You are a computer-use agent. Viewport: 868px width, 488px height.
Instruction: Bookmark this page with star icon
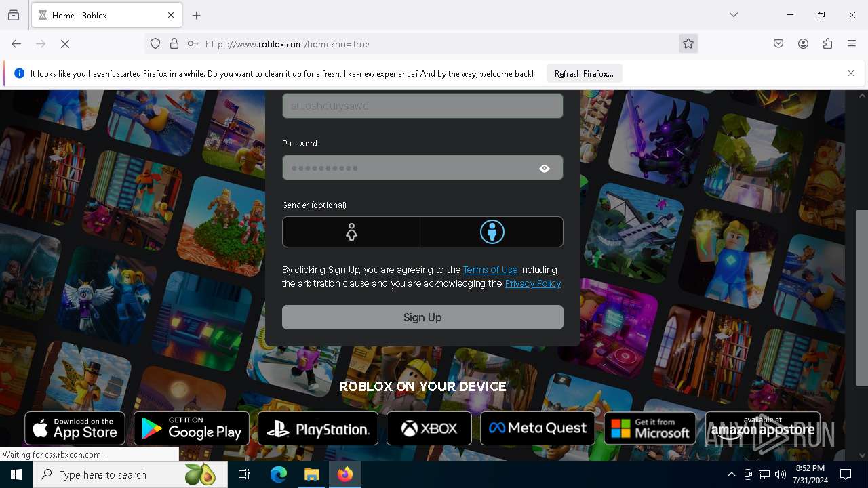(688, 44)
